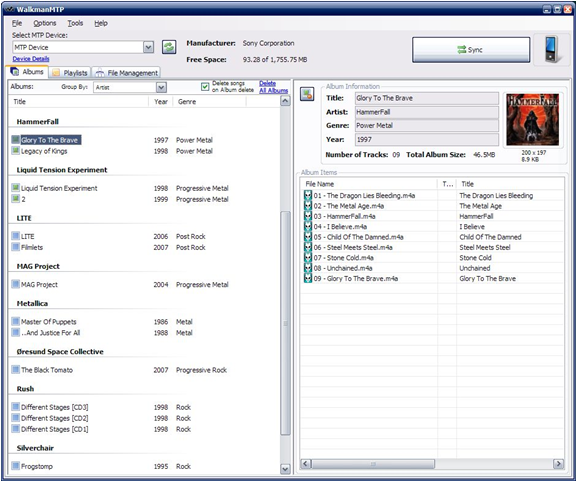Click the Legacy of Kings album icon
The width and height of the screenshot is (578, 483).
click(15, 151)
